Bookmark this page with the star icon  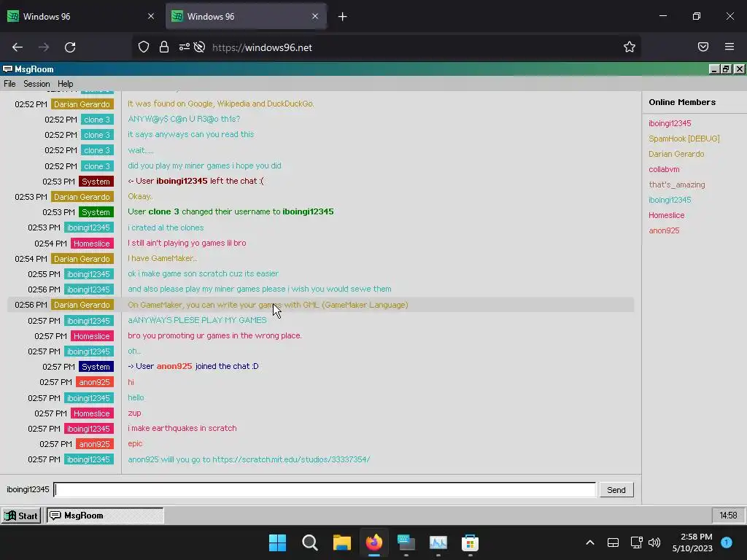[630, 47]
